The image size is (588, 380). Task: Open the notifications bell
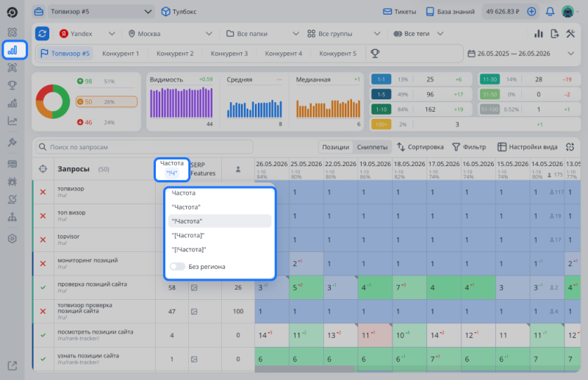[x=550, y=12]
